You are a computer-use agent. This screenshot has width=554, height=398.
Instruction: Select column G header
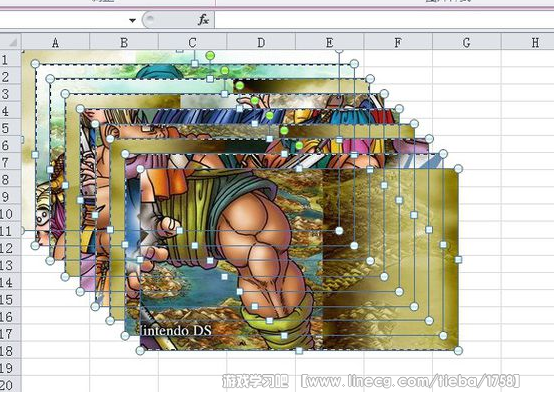point(467,42)
